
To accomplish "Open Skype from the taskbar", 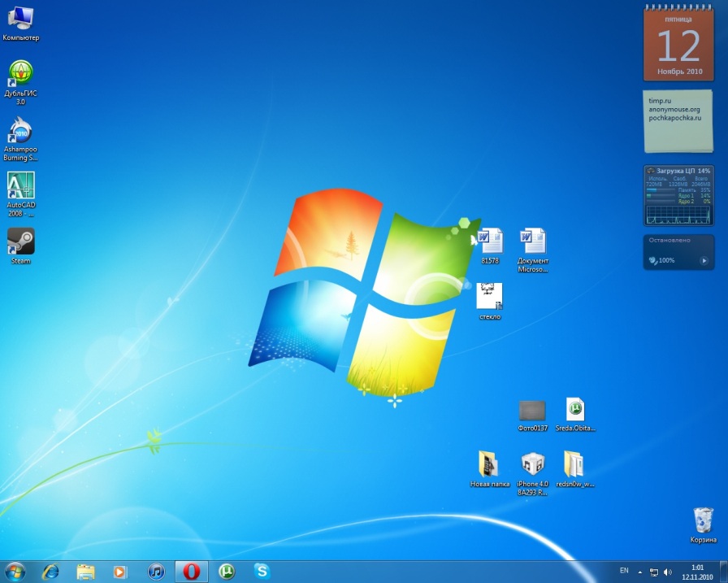I will pyautogui.click(x=262, y=572).
